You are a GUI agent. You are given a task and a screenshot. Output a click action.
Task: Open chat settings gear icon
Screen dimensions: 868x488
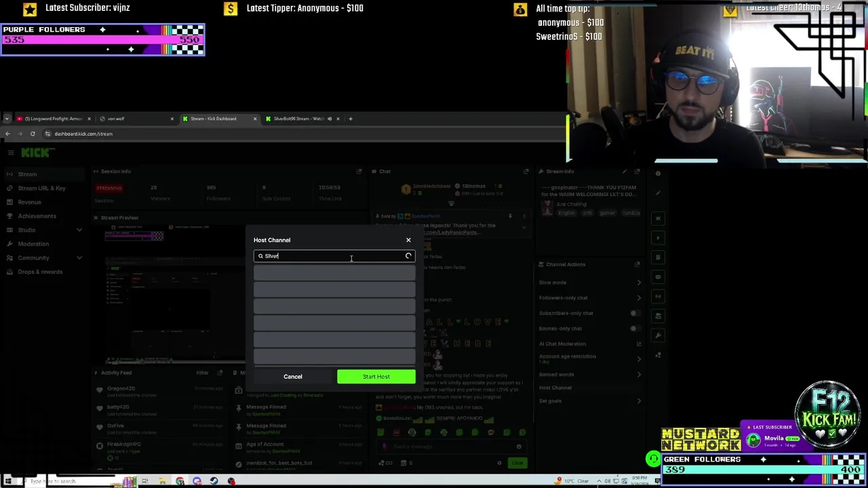click(500, 464)
